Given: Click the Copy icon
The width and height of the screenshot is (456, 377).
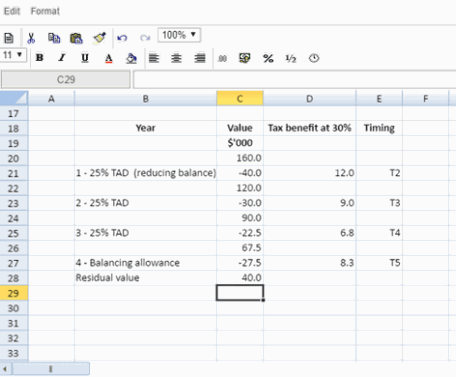Looking at the screenshot, I should [x=54, y=38].
